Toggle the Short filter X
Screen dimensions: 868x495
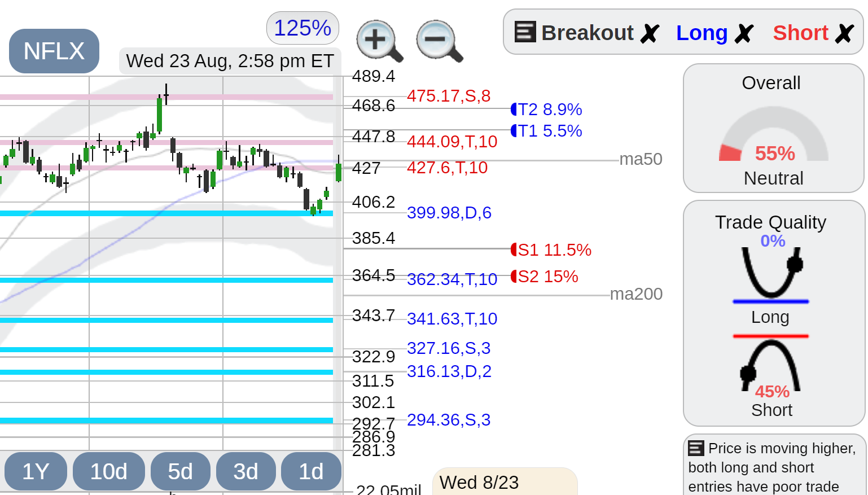coord(844,34)
